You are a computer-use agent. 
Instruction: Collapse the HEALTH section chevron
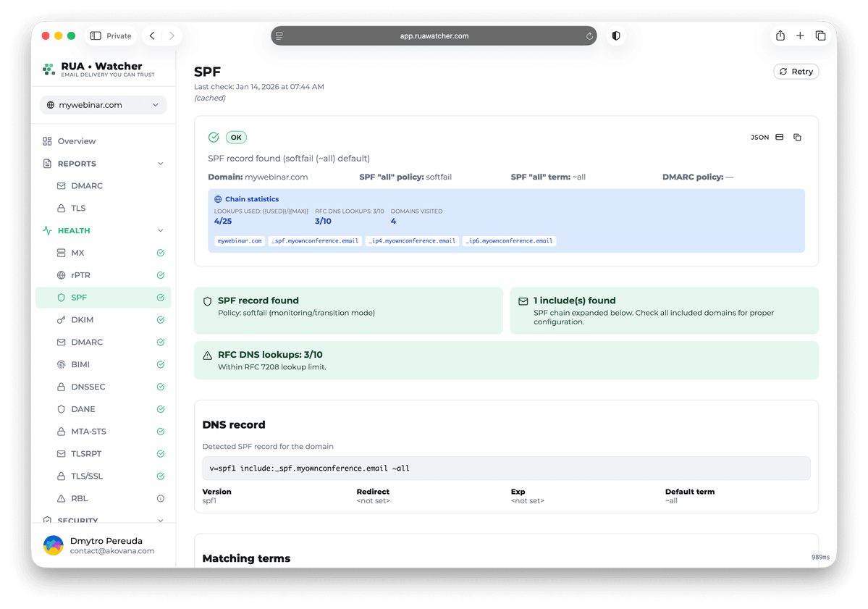pos(160,230)
